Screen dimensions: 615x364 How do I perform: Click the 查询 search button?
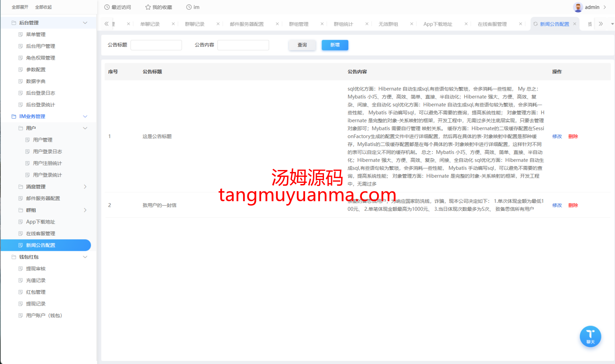pyautogui.click(x=302, y=45)
